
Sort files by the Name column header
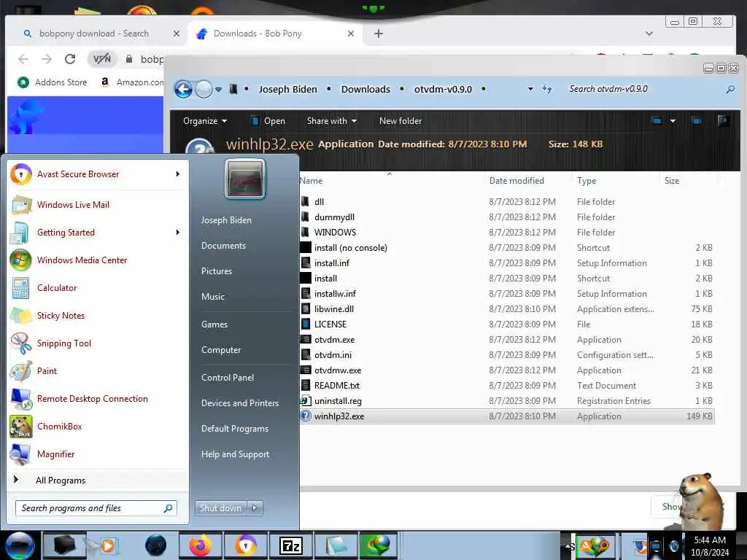coord(391,181)
